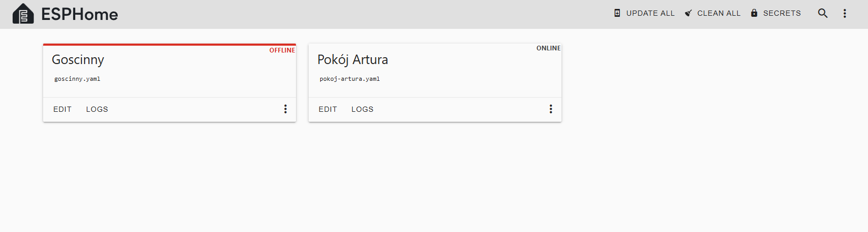Click the goscinny.yaml filename

[77, 79]
